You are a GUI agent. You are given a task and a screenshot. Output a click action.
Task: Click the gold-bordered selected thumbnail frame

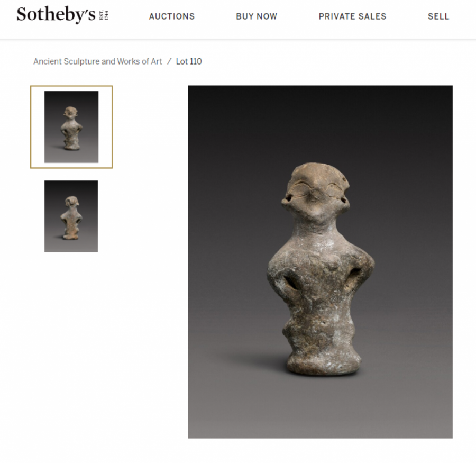click(x=71, y=127)
